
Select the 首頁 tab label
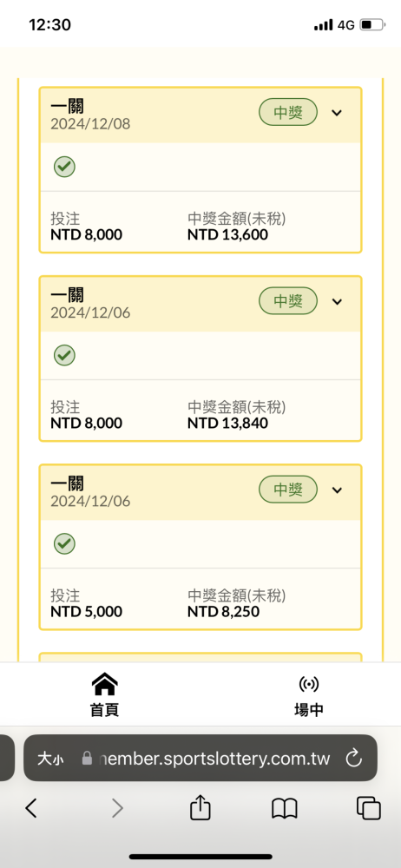(104, 710)
